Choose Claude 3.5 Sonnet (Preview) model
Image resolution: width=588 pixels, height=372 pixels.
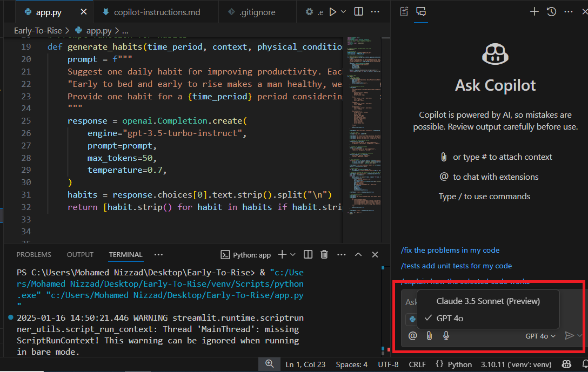pos(488,301)
